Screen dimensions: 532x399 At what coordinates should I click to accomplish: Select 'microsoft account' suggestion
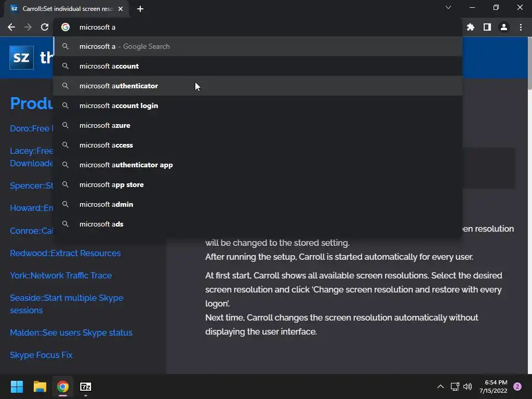[x=258, y=66]
